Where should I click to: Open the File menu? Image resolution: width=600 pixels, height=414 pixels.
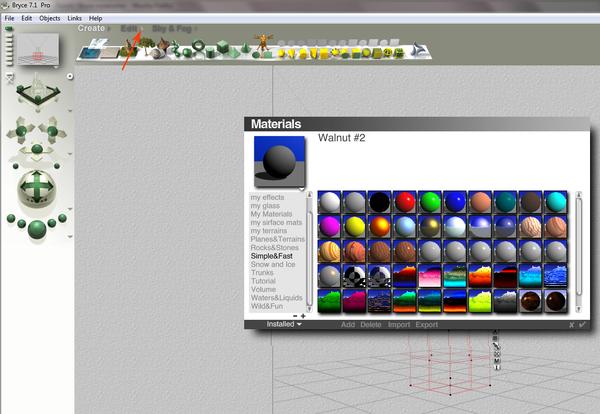click(9, 18)
